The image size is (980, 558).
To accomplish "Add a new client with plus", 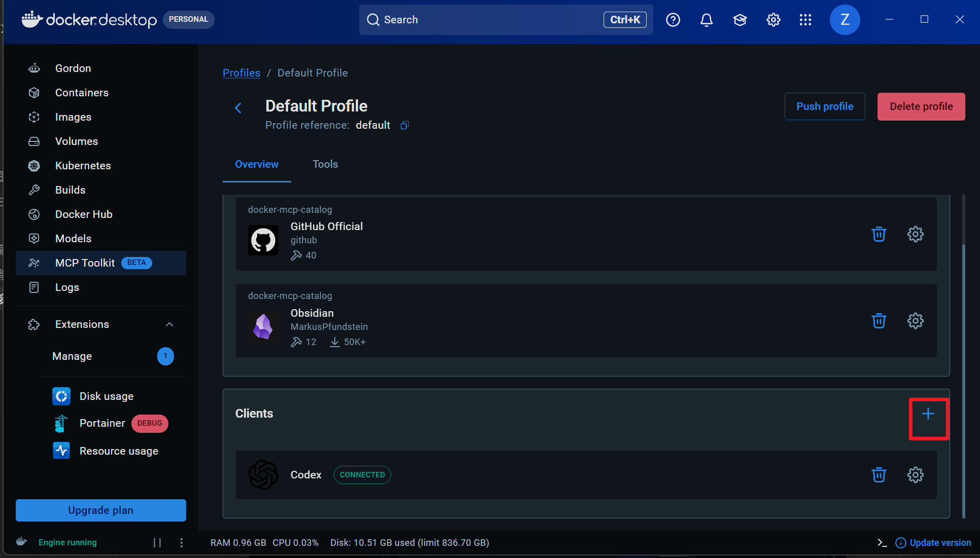I will point(928,414).
